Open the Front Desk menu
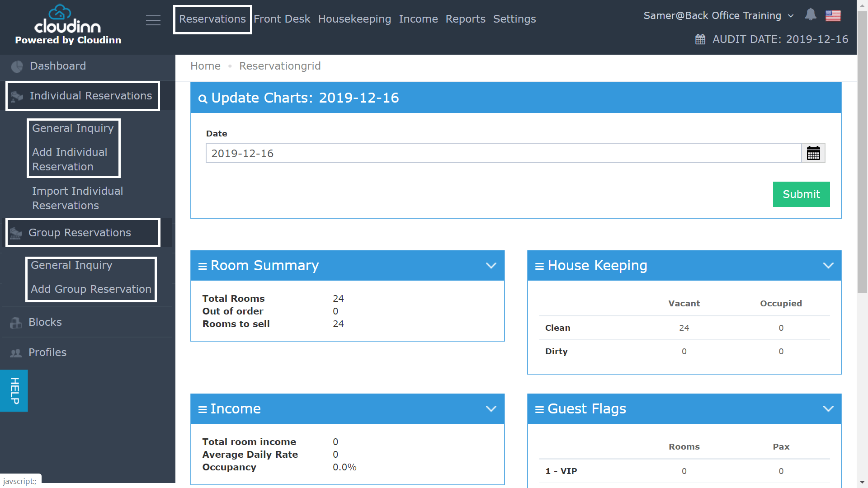Screen dimensions: 868x488 point(282,19)
